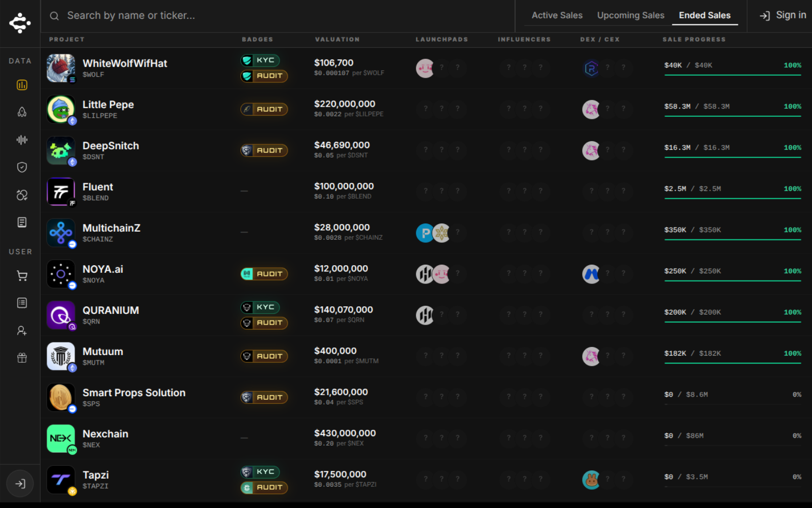Click MultichainZ's blue P launchpad icon

(425, 233)
